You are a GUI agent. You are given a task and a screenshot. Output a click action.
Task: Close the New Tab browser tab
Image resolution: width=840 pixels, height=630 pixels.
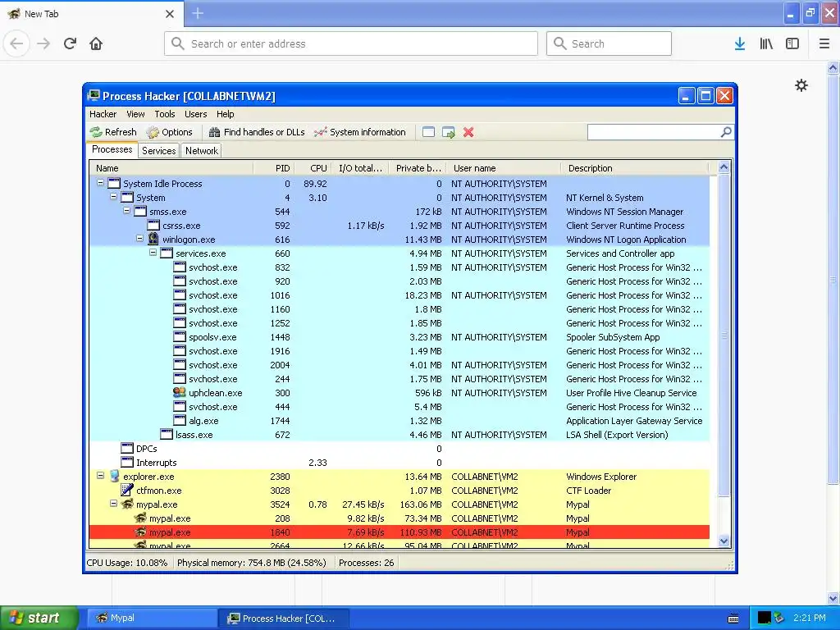tap(170, 14)
